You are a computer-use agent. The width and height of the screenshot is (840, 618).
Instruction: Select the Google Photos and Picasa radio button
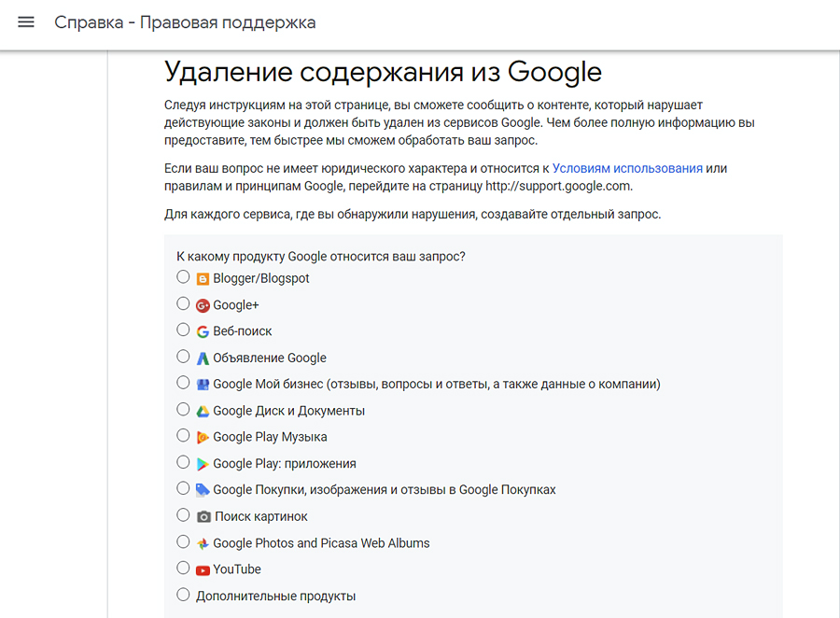pos(183,541)
